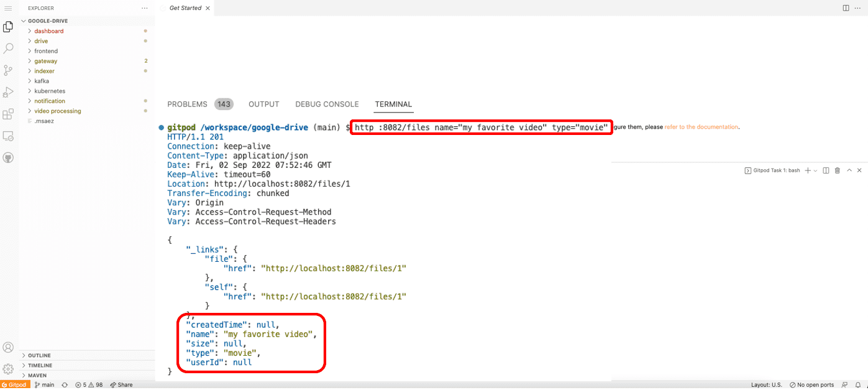The image size is (868, 390).
Task: Switch to the PROBLEMS tab
Action: [x=187, y=104]
